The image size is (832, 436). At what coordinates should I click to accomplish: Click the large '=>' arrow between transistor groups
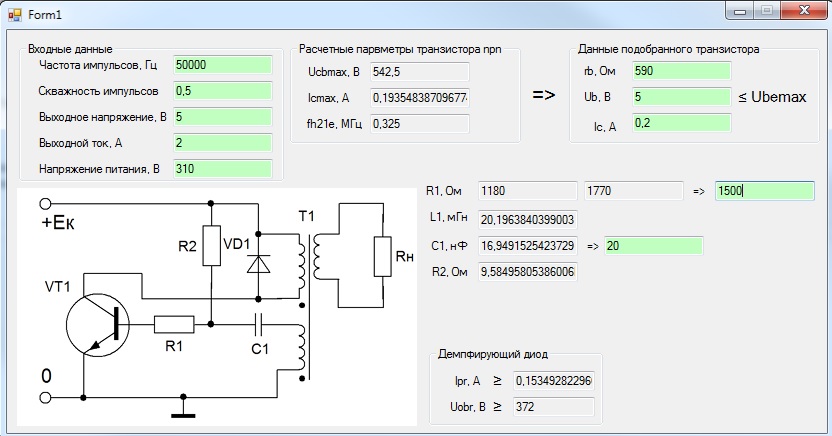coord(544,95)
